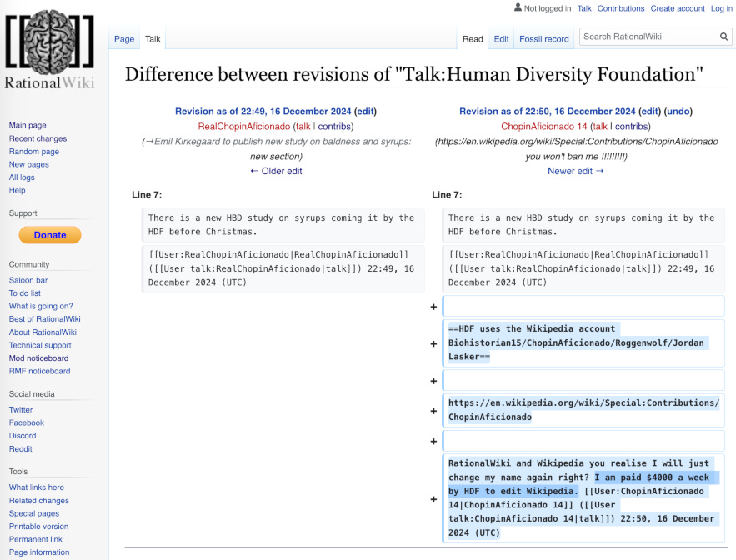Screen dimensions: 736x560
Task: Open Talk link in top user bar
Action: [x=584, y=8]
